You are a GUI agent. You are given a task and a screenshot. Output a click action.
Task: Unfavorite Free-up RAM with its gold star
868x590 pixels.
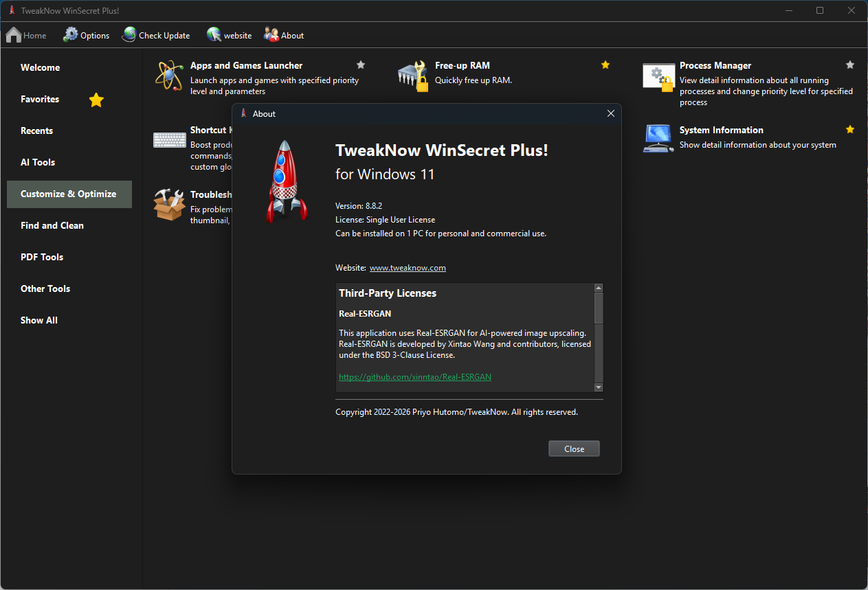(605, 65)
